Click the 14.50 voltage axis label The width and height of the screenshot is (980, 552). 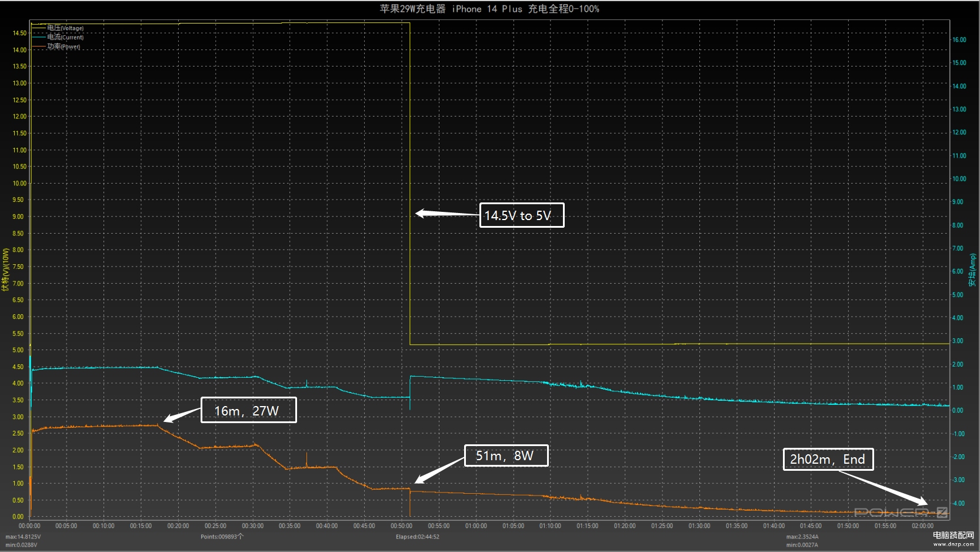(19, 33)
